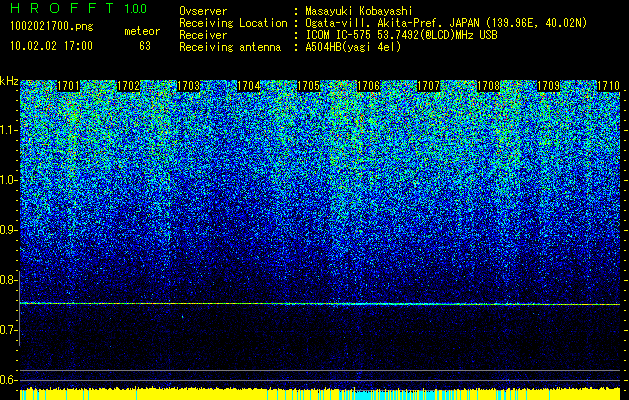Click the meteor count 63

tap(145, 46)
